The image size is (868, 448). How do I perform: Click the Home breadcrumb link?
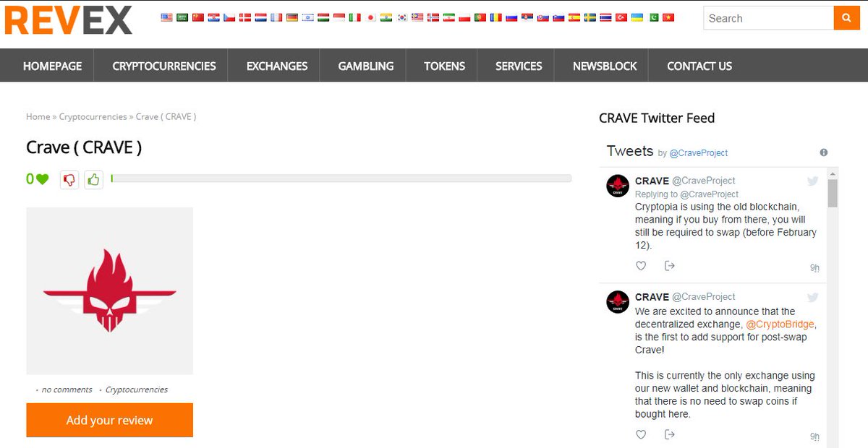coord(38,116)
